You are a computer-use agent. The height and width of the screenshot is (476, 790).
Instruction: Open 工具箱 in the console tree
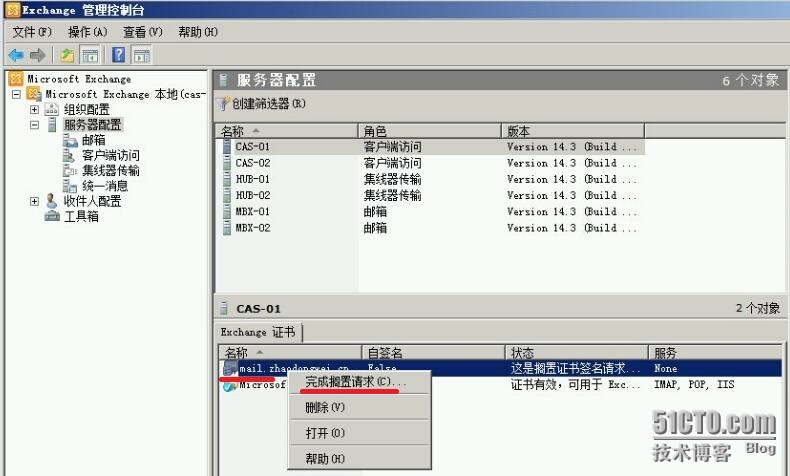click(x=81, y=216)
